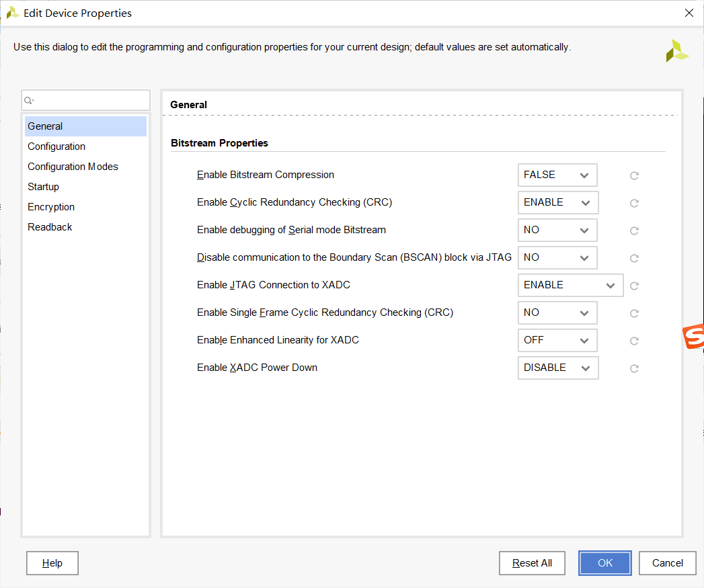Reset BSCAN communication setting icon

pos(634,259)
